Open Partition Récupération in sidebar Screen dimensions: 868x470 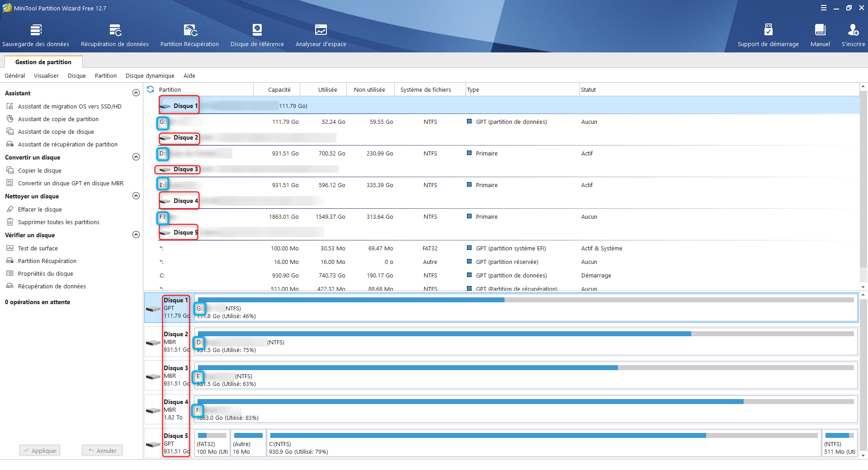coord(47,261)
